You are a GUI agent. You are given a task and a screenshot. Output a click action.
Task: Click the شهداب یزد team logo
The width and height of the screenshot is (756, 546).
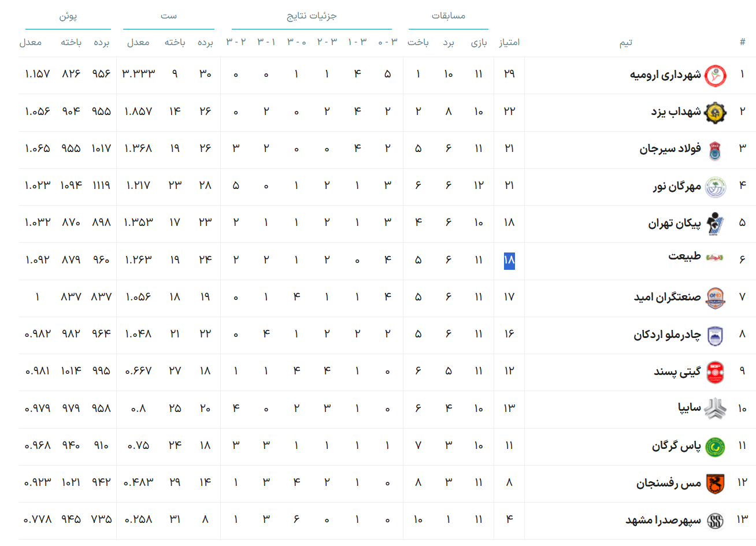tap(716, 113)
